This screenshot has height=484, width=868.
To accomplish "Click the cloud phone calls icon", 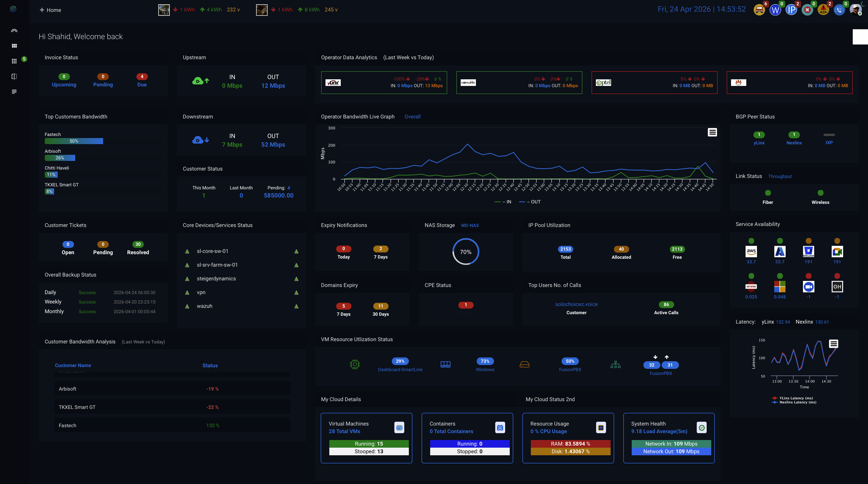I will tap(839, 10).
